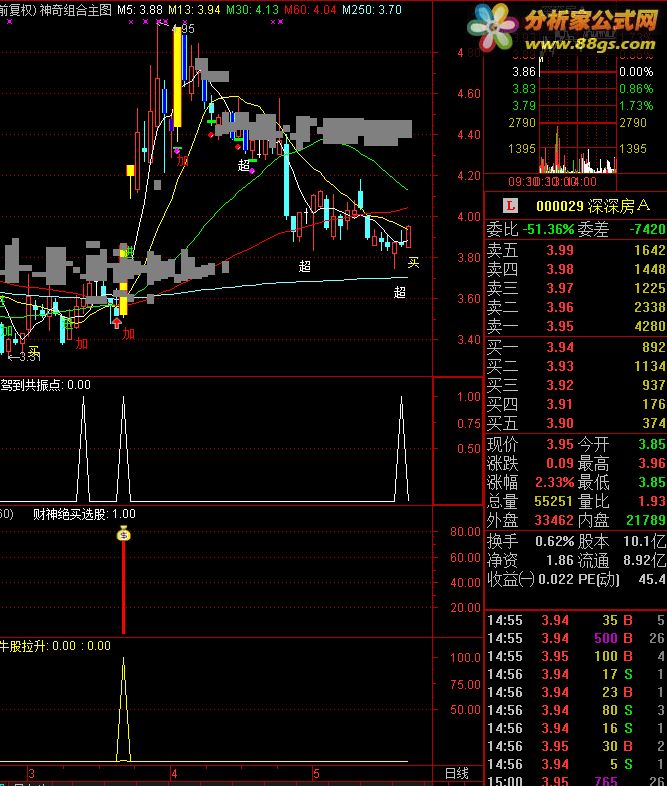
Task: Click the 神奇组合主图 indicator title
Action: 76,10
